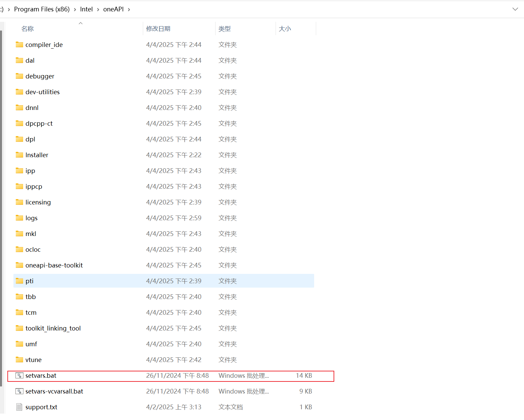Click the oneapi-base-toolkit folder icon
The width and height of the screenshot is (524, 420).
pyautogui.click(x=19, y=265)
